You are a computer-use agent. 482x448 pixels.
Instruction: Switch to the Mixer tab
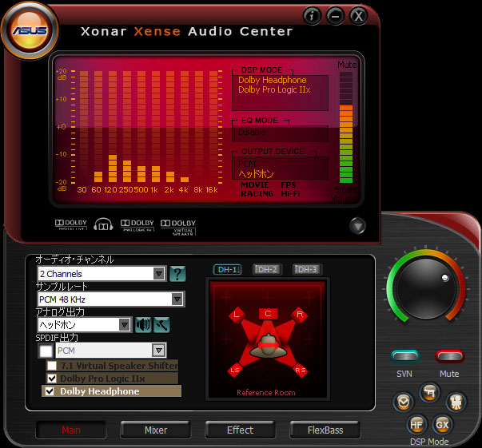[x=156, y=430]
